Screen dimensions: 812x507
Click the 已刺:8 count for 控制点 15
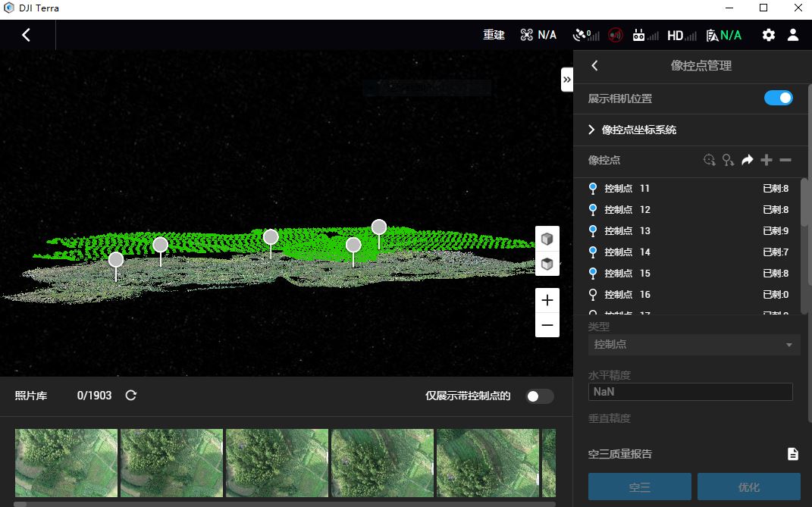pos(776,274)
